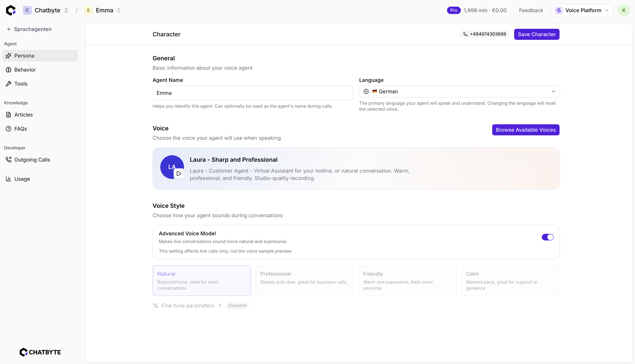Select the Calm voice style
The height and width of the screenshot is (364, 635).
[x=510, y=280]
